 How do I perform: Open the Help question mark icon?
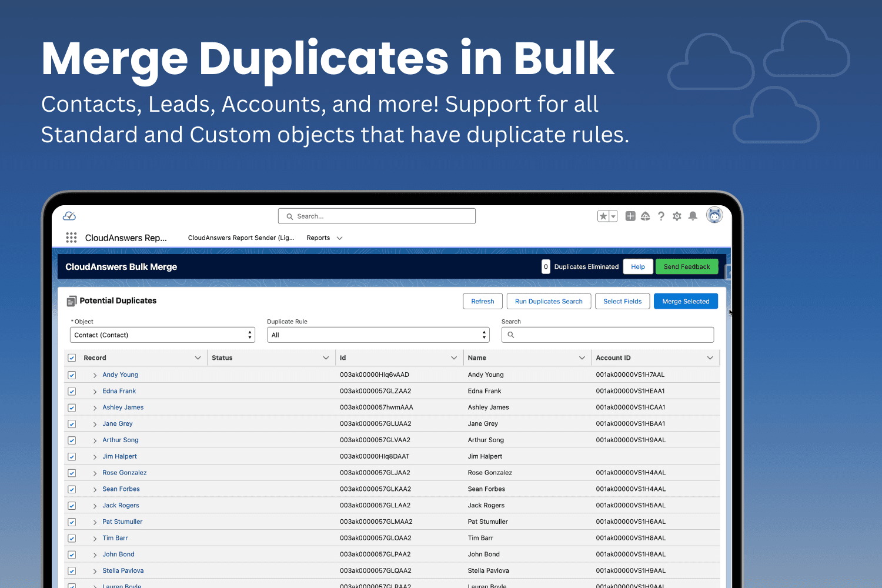pos(661,216)
